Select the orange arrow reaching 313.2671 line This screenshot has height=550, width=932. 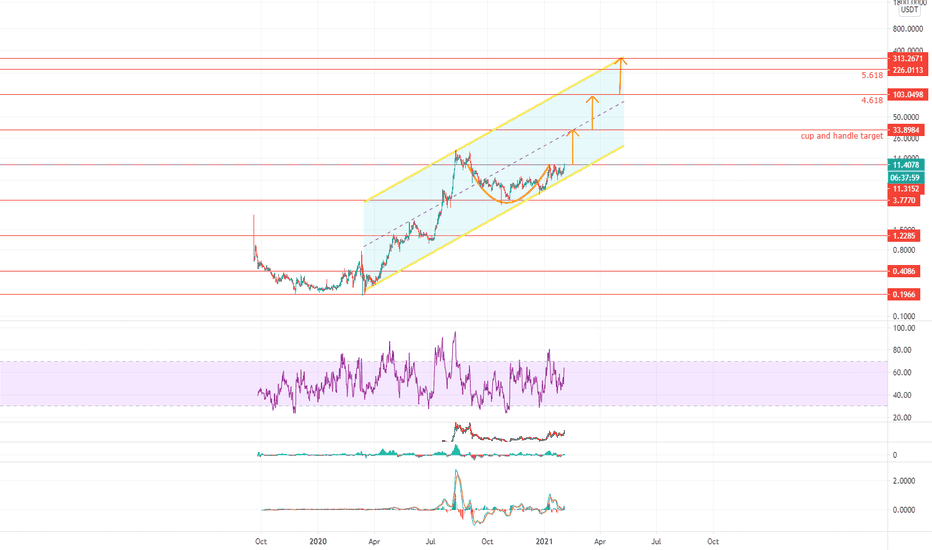[621, 76]
